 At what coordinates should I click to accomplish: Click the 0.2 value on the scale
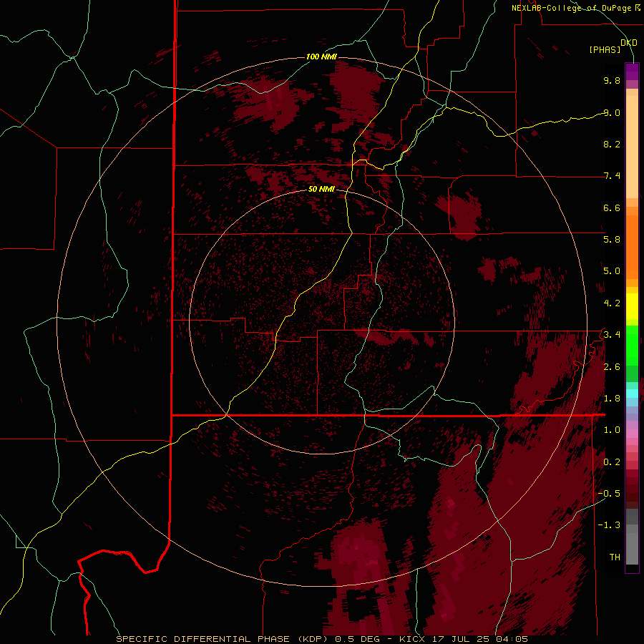(612, 462)
